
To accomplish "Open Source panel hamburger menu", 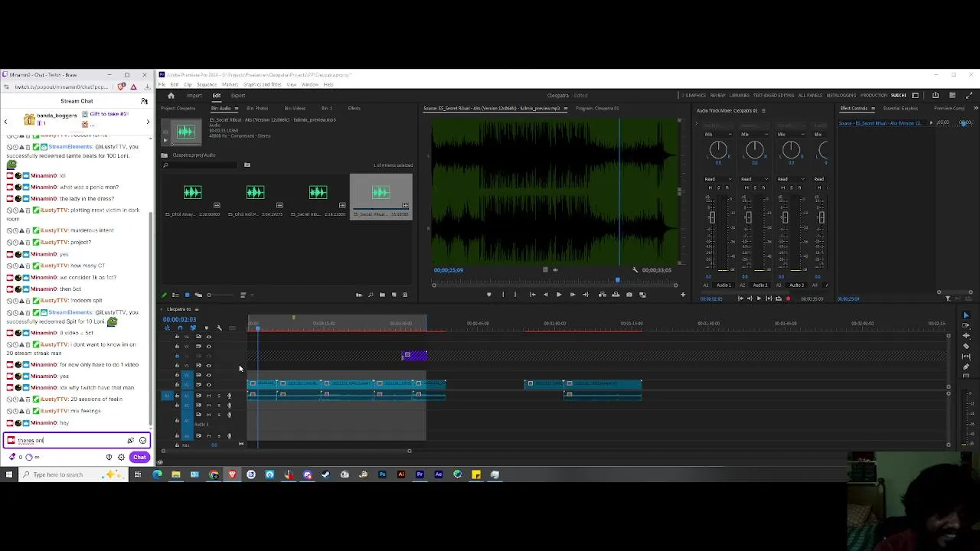I will click(566, 109).
